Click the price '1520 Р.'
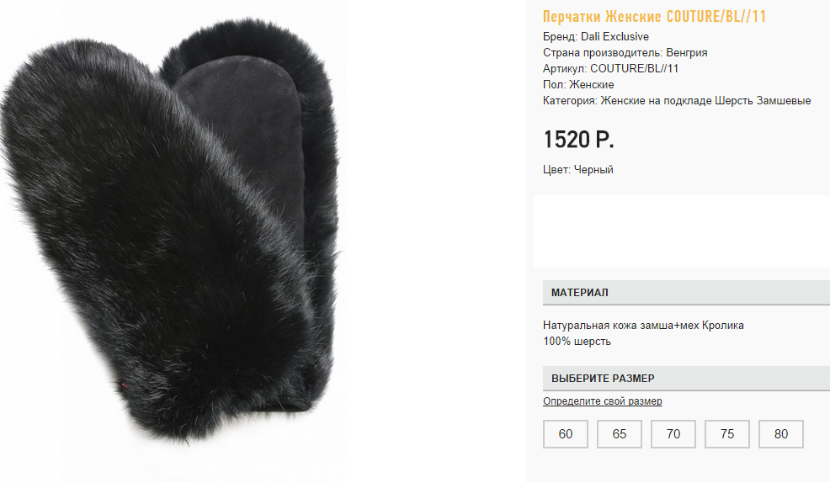The height and width of the screenshot is (504, 830). 578,140
